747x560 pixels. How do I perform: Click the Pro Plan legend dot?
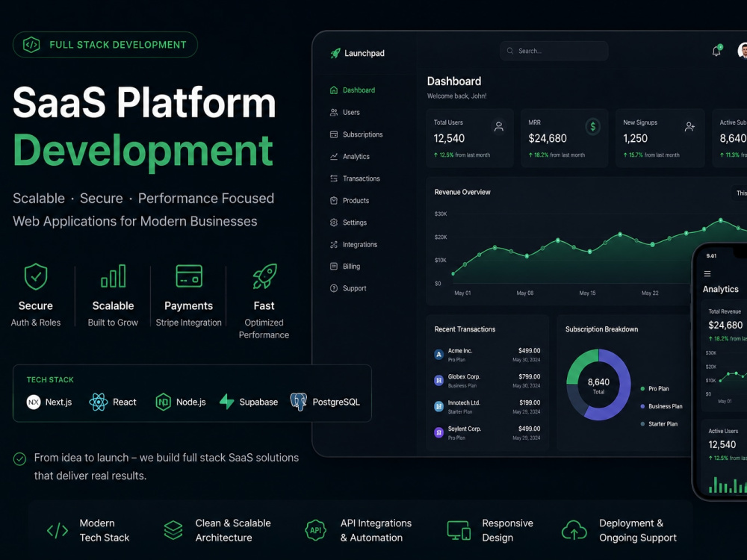pyautogui.click(x=642, y=389)
